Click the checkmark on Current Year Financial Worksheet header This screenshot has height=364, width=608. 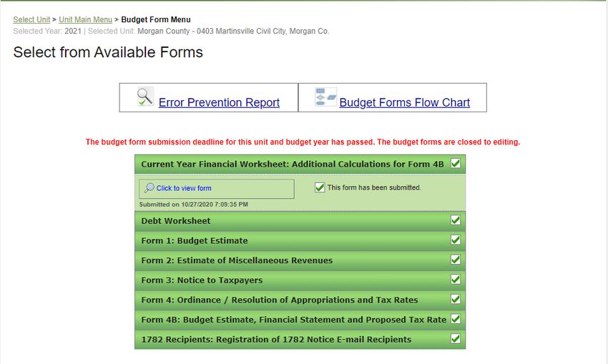tap(456, 164)
